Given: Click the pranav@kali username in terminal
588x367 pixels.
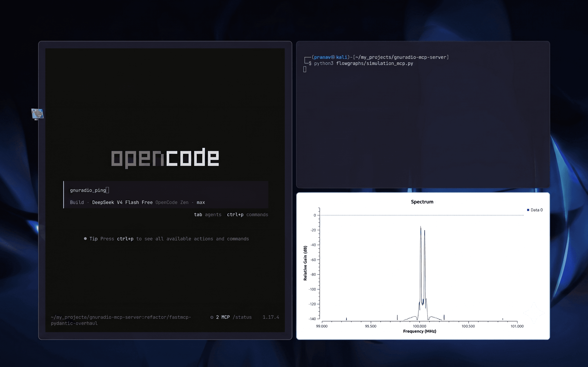Looking at the screenshot, I should click(x=330, y=57).
